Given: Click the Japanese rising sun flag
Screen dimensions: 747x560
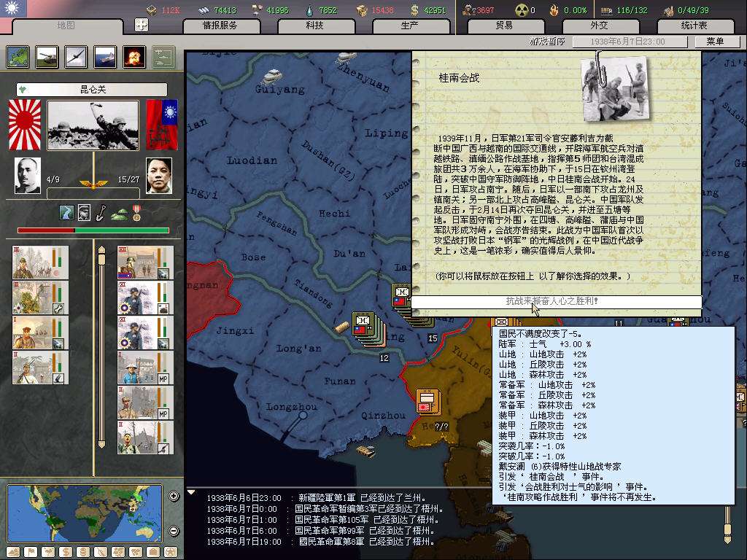Looking at the screenshot, I should (x=25, y=125).
